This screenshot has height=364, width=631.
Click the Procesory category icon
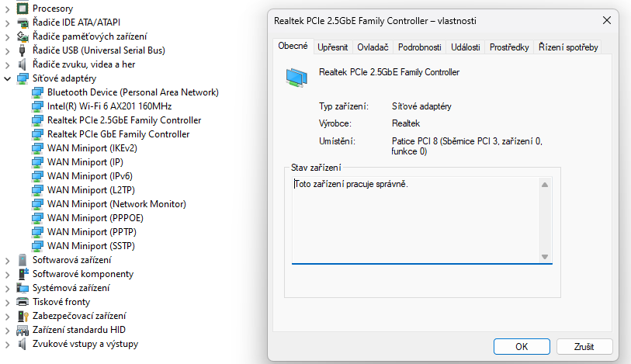(x=23, y=9)
